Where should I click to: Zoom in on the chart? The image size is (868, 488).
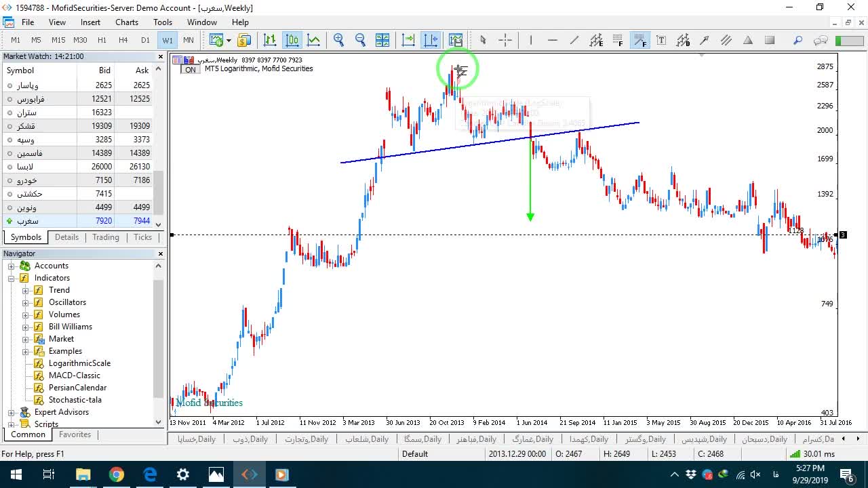tap(339, 40)
